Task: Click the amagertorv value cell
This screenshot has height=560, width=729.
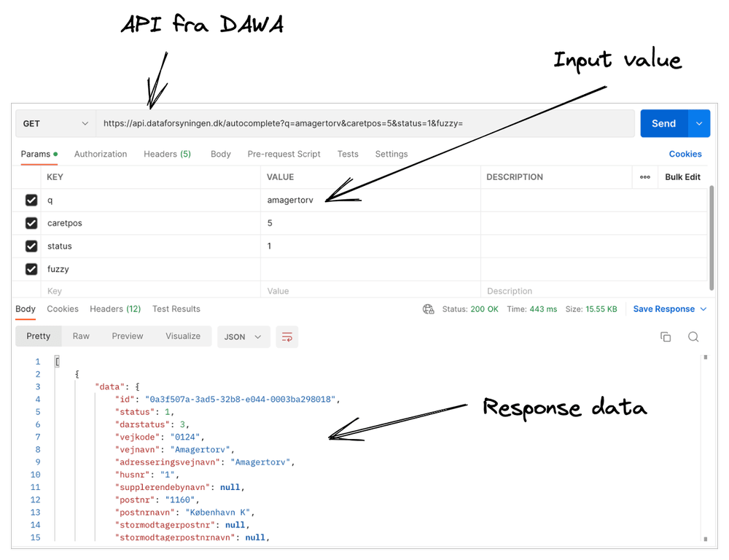Action: point(370,201)
